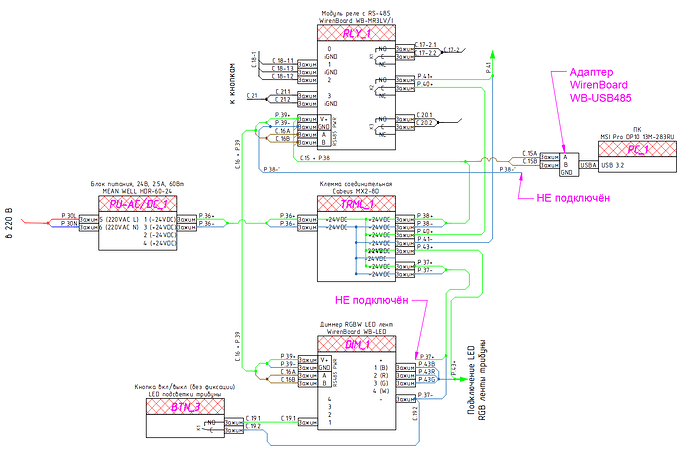Click 'Подключение LED RGB ленты трибуны' label
This screenshot has width=690, height=452.
tap(476, 379)
